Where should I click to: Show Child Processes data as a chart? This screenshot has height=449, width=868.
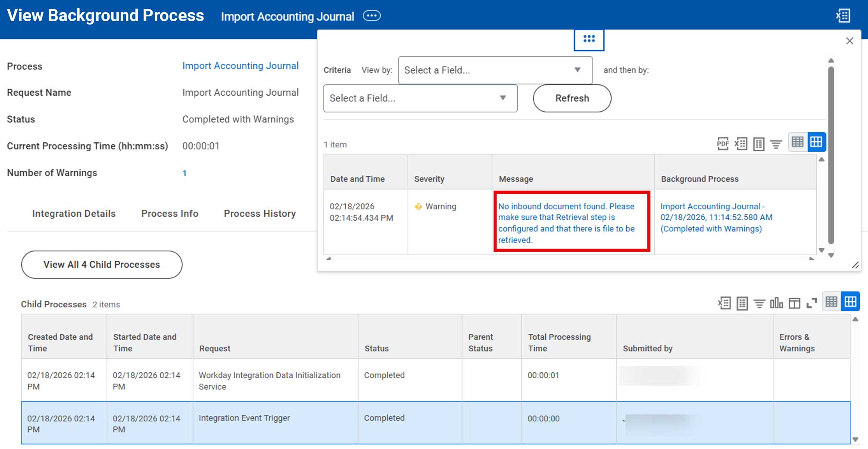pos(777,303)
